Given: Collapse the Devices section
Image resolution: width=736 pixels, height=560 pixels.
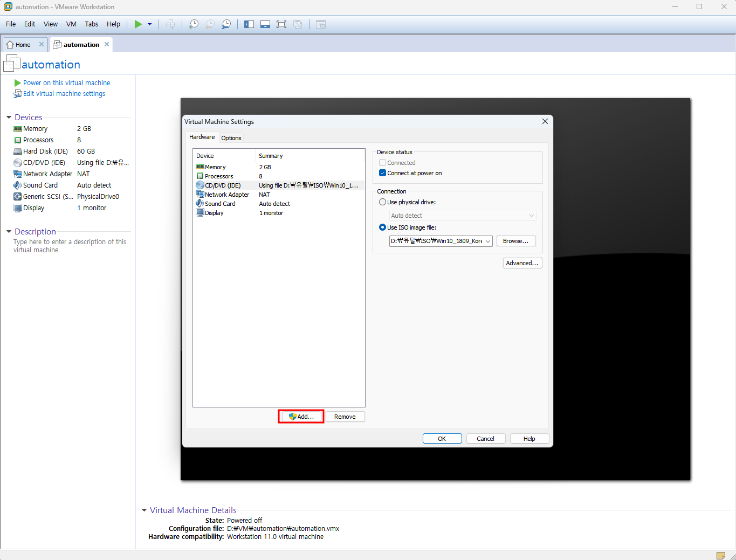Looking at the screenshot, I should pyautogui.click(x=9, y=117).
